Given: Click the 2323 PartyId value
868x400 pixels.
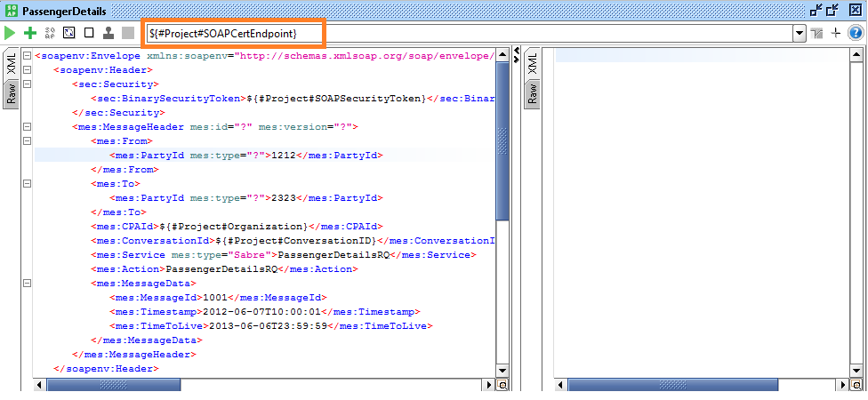Looking at the screenshot, I should pos(284,197).
